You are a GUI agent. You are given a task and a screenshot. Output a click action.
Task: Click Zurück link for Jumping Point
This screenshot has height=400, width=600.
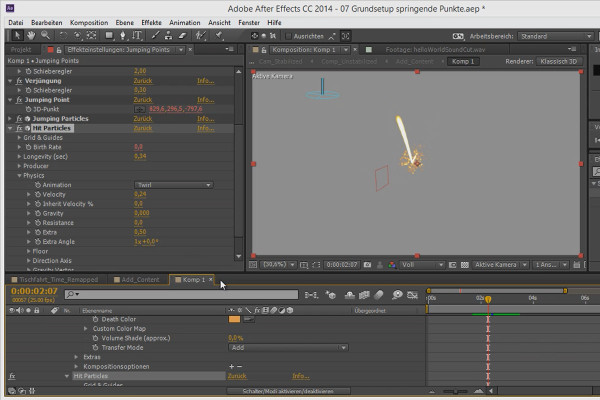(x=143, y=100)
